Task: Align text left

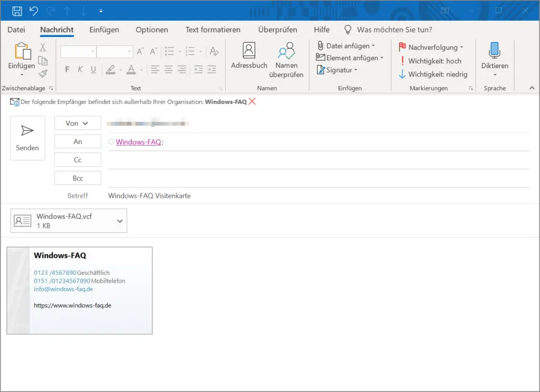Action: pos(155,70)
